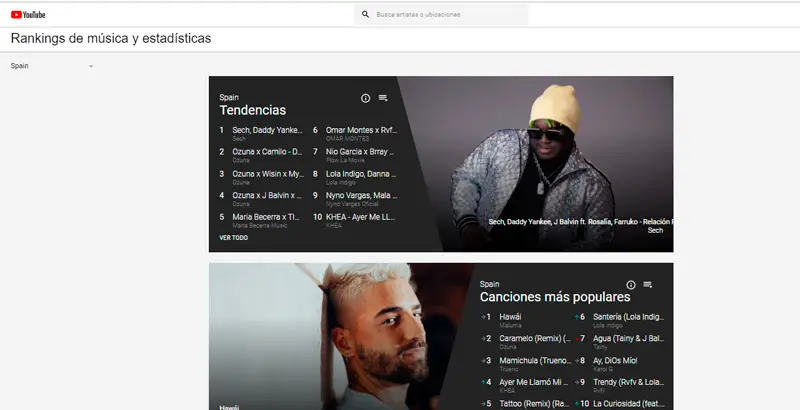Open song 'Mamichula (Trueno...'
Viewport: 800px width, 410px height.
(x=535, y=361)
